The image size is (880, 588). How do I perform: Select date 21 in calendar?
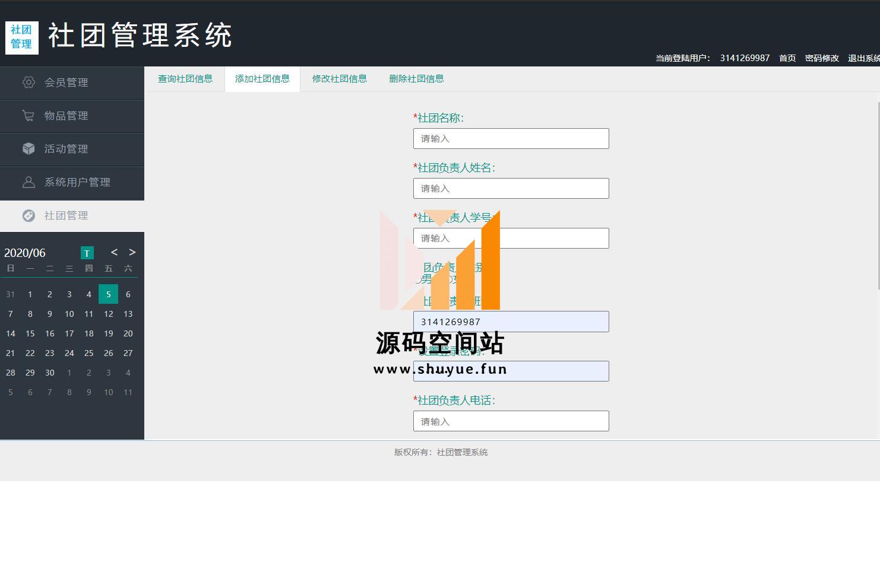coord(10,353)
